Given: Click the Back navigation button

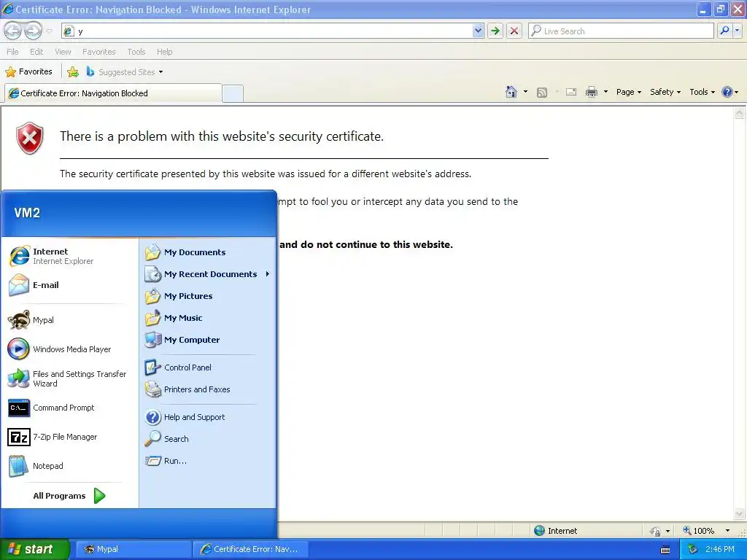Looking at the screenshot, I should pos(12,31).
